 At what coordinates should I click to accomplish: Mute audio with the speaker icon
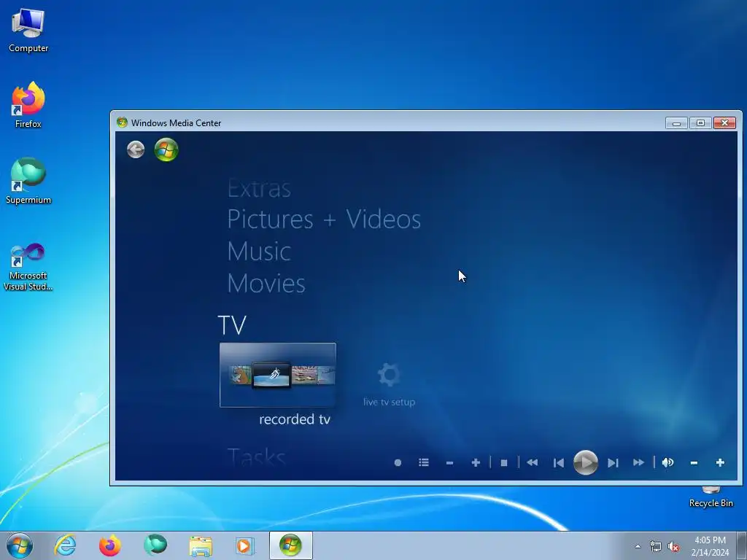[667, 462]
